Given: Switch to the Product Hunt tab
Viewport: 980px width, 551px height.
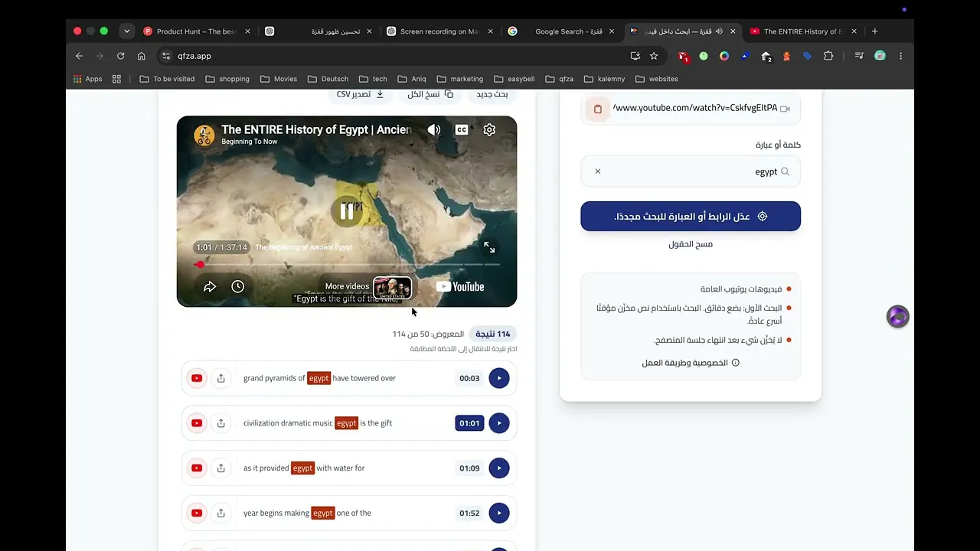Looking at the screenshot, I should coord(198,31).
